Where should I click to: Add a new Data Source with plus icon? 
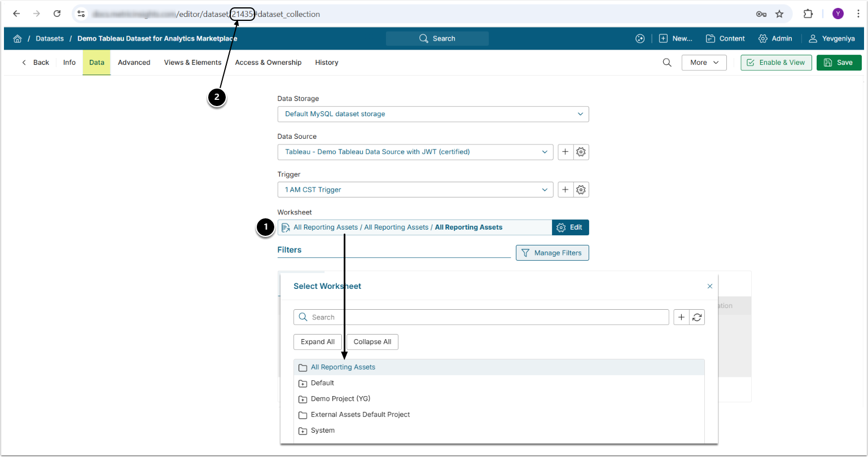pos(565,152)
